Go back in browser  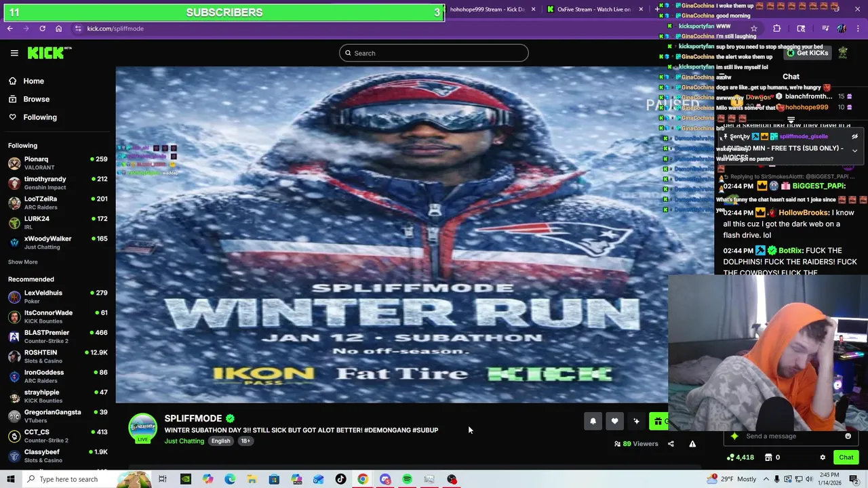pos(10,28)
